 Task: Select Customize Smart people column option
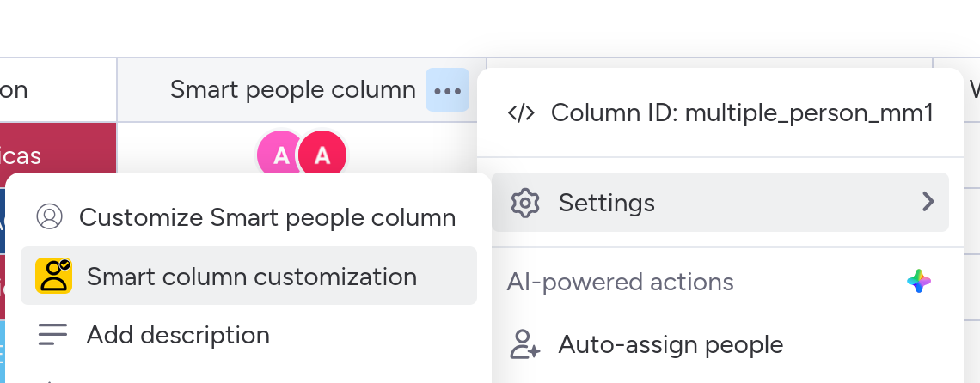(x=266, y=218)
